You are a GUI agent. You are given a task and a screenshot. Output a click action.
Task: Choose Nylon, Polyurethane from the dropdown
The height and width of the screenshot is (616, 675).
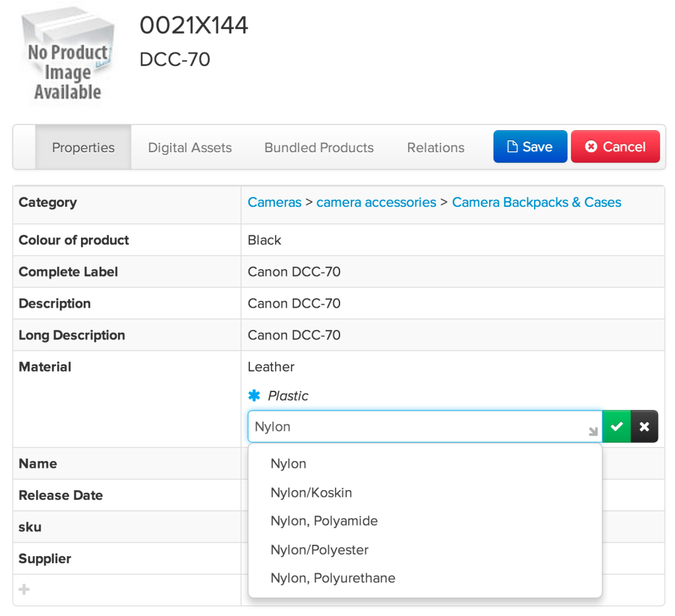point(333,578)
